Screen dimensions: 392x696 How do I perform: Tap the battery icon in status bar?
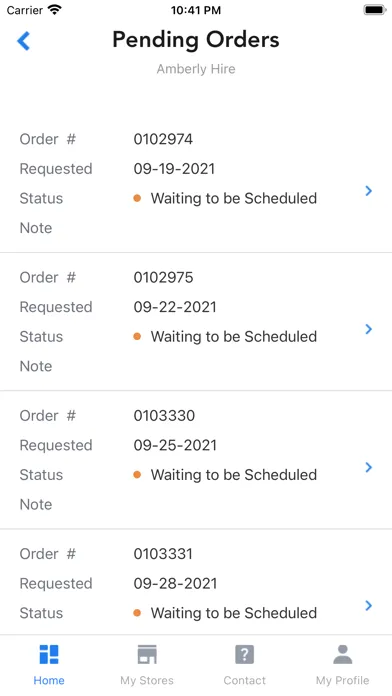pos(375,10)
